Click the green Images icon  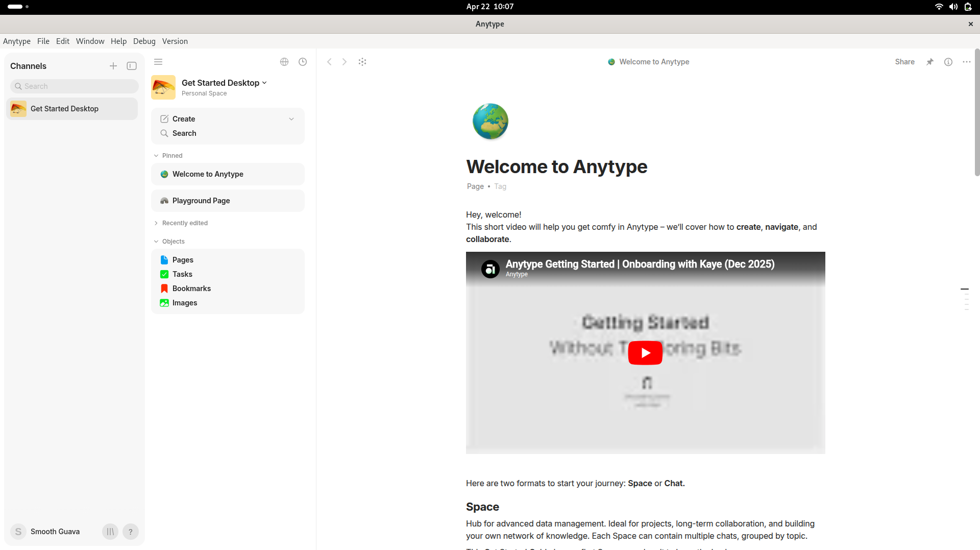(164, 303)
